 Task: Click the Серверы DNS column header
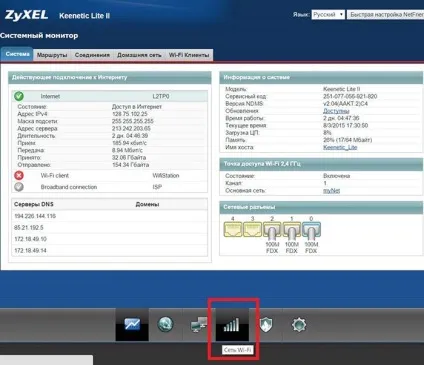pos(34,204)
